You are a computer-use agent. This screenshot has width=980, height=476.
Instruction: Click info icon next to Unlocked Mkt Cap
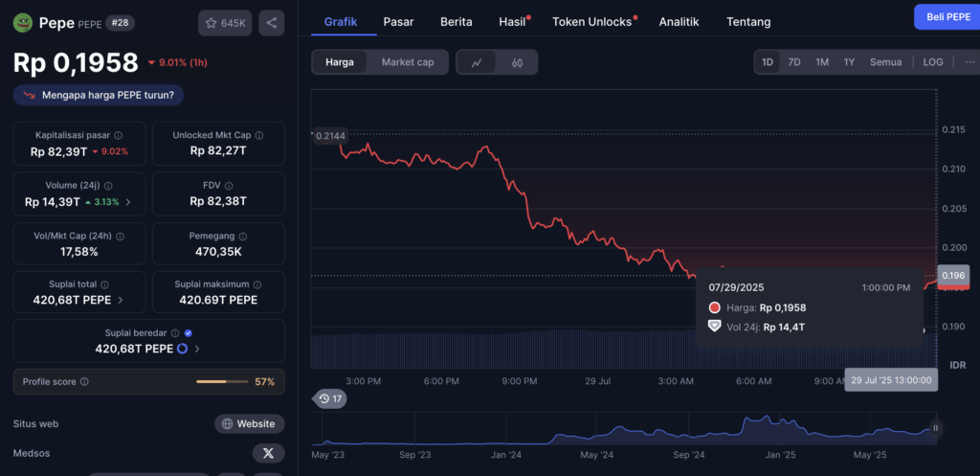[x=258, y=135]
